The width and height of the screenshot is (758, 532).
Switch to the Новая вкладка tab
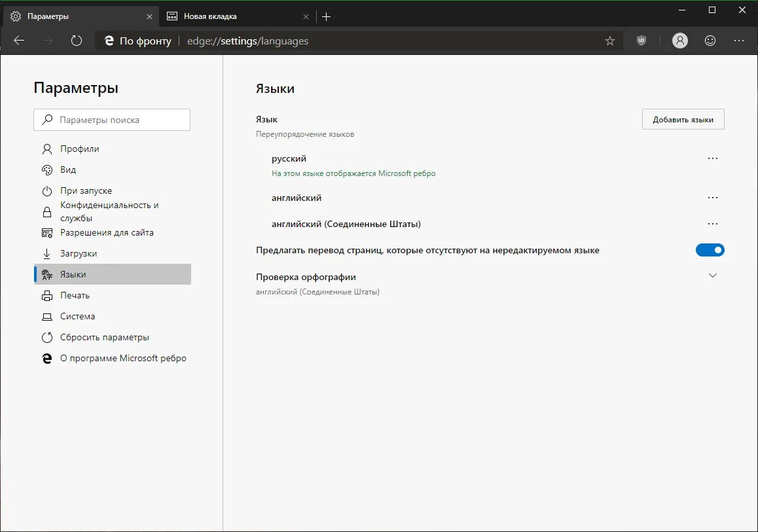point(238,16)
